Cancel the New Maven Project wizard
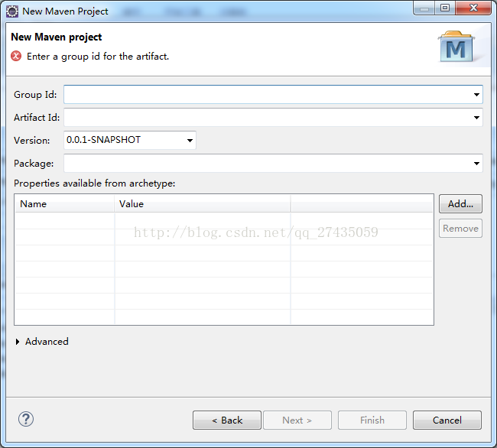The height and width of the screenshot is (448, 497). (447, 420)
